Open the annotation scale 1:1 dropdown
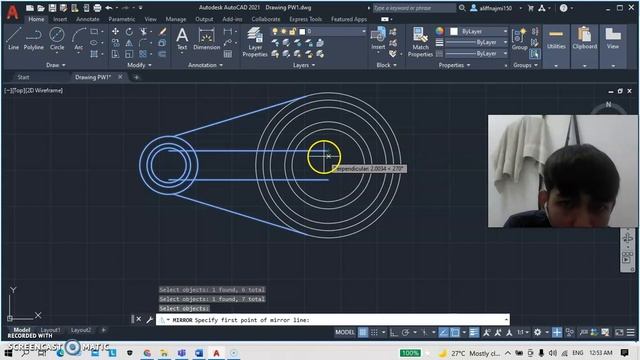This screenshot has width=640, height=360. pos(523,333)
